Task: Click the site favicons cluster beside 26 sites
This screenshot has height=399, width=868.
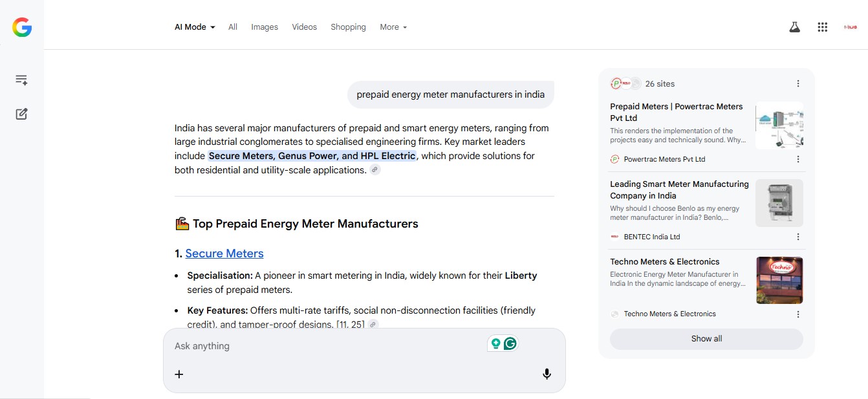Action: coord(625,83)
